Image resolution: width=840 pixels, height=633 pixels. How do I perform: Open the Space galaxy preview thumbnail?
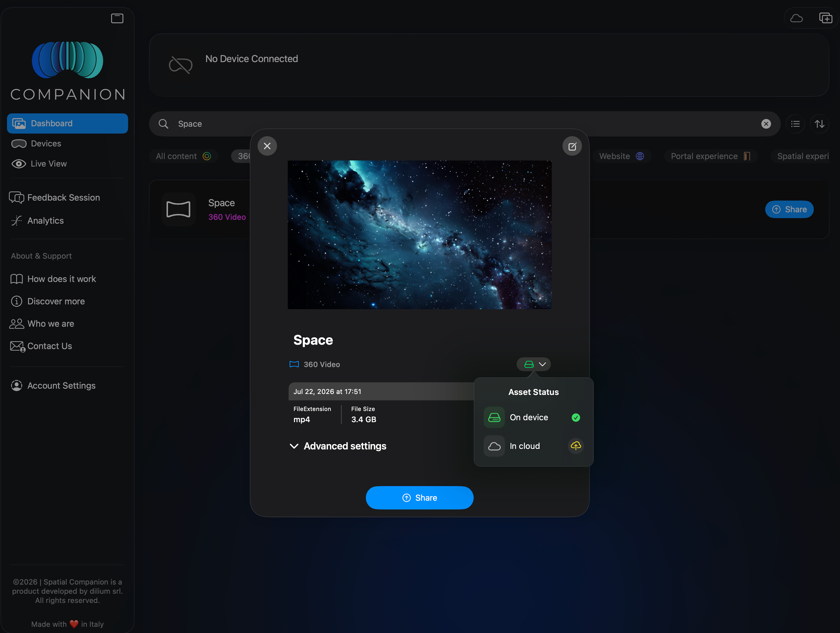tap(420, 235)
